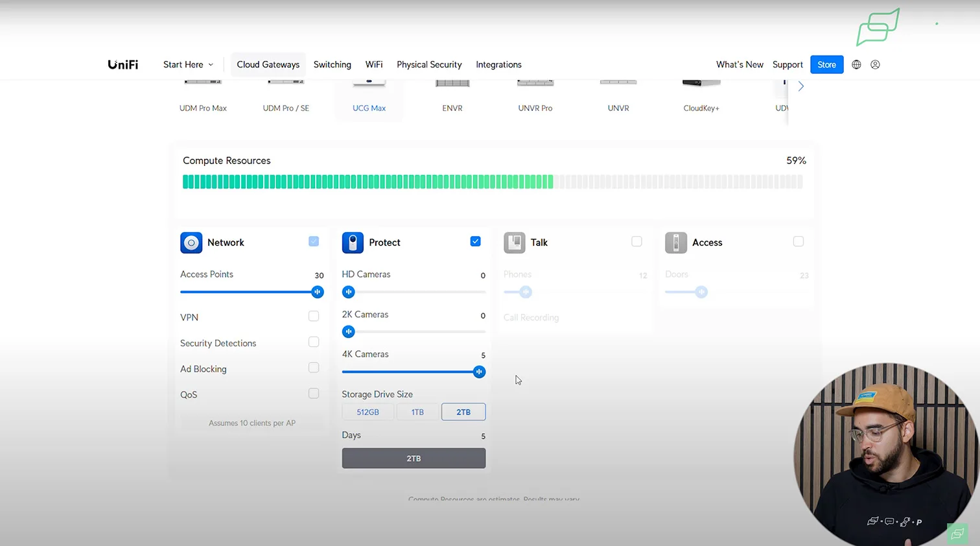This screenshot has width=980, height=546.
Task: Click the 4K Cameras slider handle
Action: pyautogui.click(x=479, y=372)
